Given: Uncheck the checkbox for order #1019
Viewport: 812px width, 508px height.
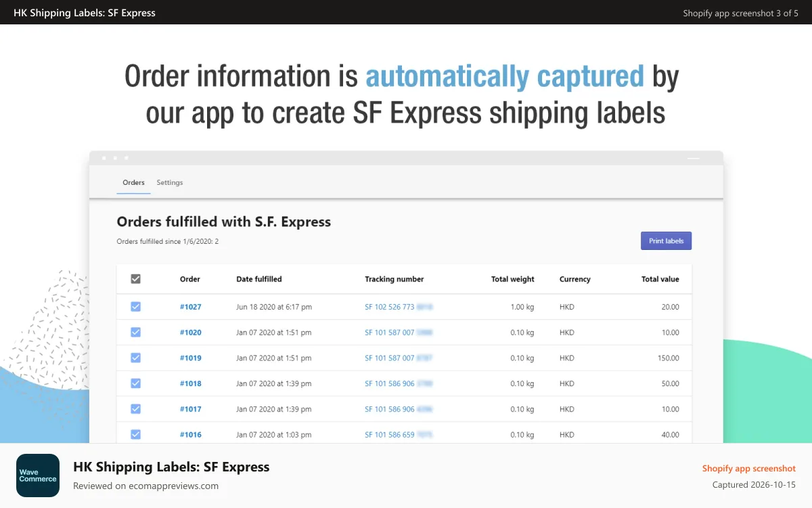Looking at the screenshot, I should (x=135, y=358).
